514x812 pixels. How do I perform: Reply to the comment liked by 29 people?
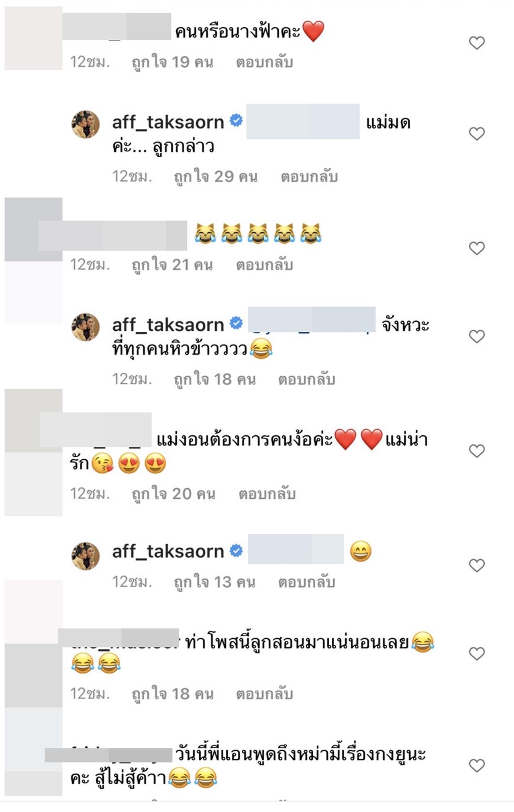tap(309, 177)
